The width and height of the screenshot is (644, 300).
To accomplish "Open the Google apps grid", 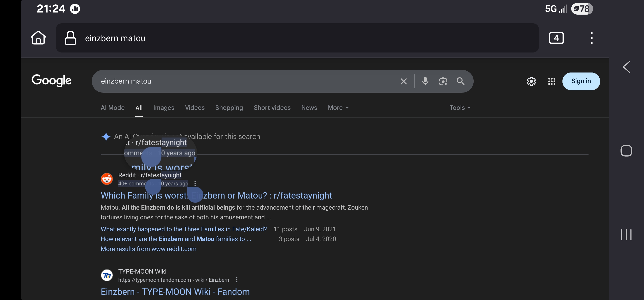I will (x=551, y=81).
